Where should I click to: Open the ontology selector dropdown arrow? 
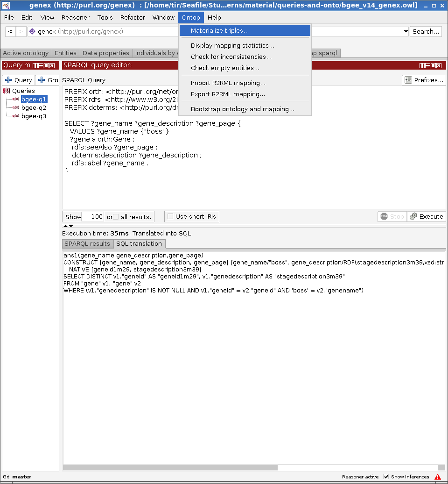click(x=406, y=31)
